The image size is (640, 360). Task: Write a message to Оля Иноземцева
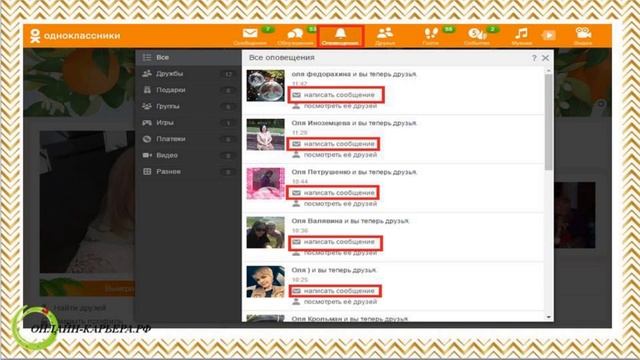point(334,144)
